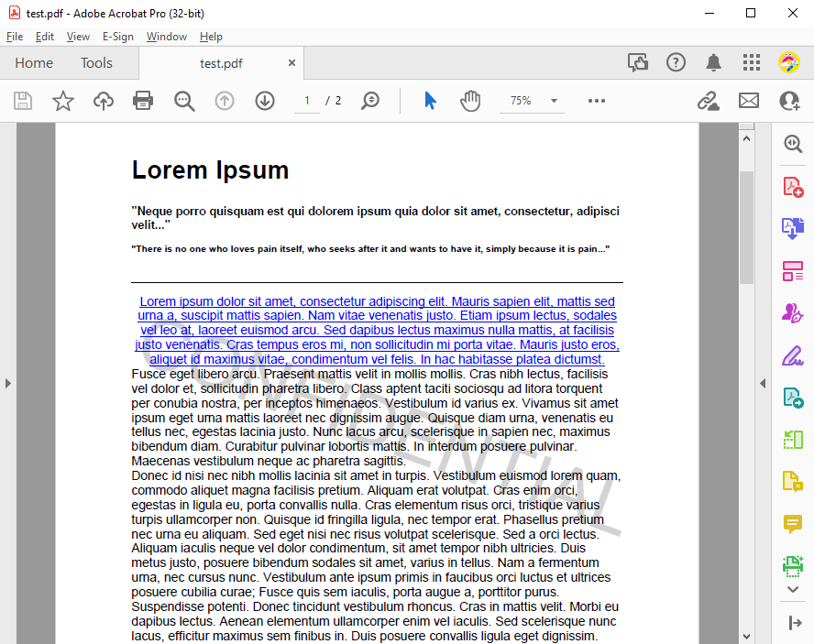Screen dimensions: 814x644
Task: Click the zoom-to-page-level magnifier icon
Action: point(370,101)
